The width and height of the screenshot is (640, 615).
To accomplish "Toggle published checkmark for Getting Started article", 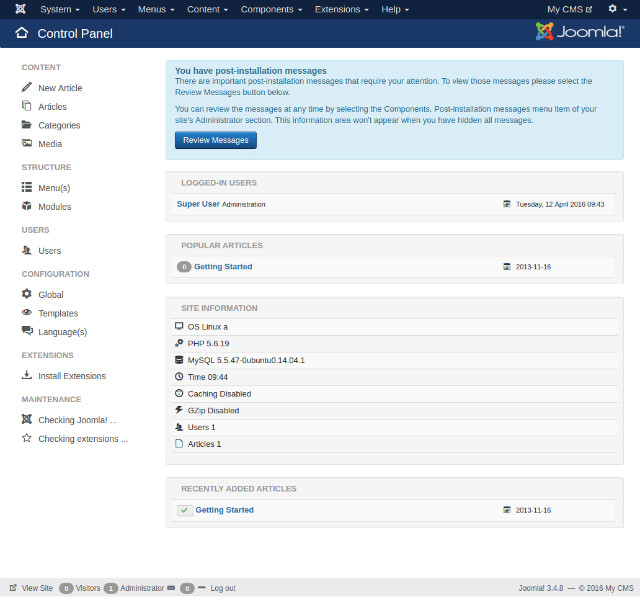I will pos(184,510).
